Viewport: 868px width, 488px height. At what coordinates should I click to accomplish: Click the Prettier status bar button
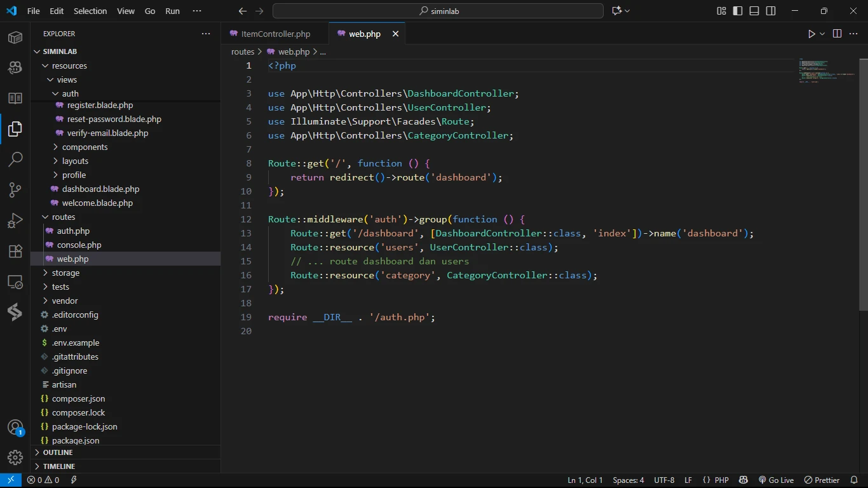[x=822, y=480]
